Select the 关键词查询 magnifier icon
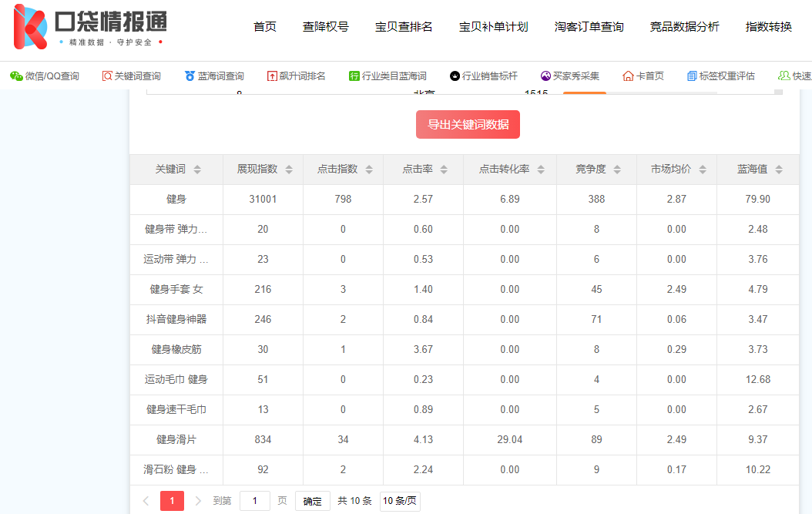The height and width of the screenshot is (514, 812). (108, 76)
